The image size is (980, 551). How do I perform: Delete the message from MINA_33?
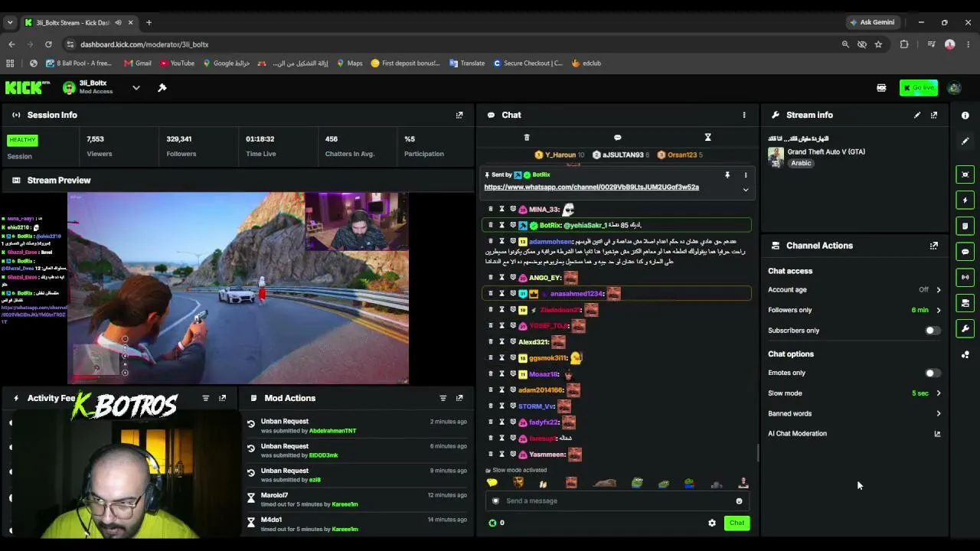(x=491, y=209)
